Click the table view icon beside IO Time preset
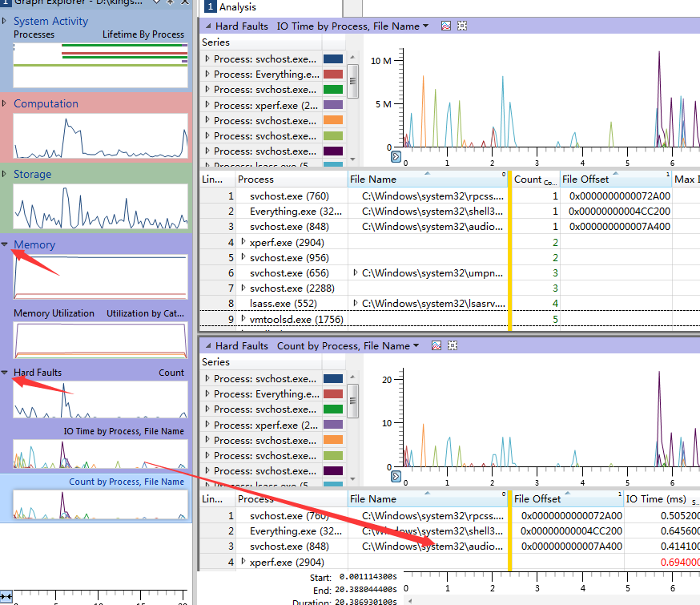 click(462, 26)
